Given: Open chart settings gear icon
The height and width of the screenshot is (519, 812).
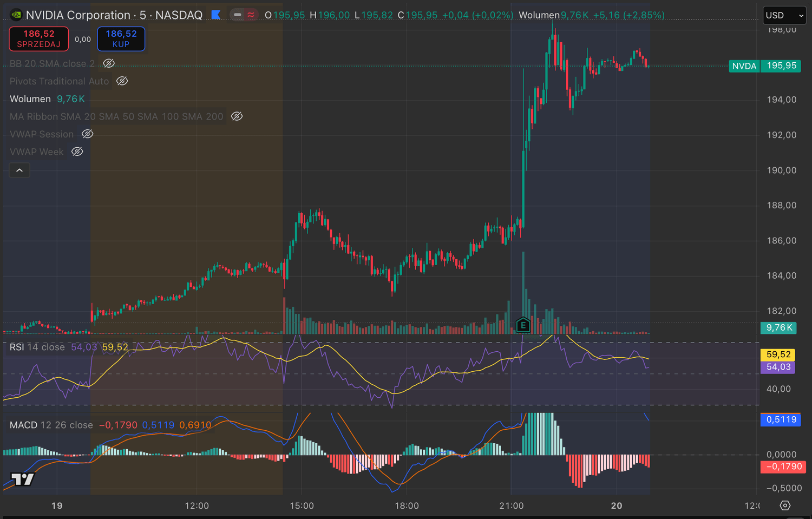Looking at the screenshot, I should point(785,505).
